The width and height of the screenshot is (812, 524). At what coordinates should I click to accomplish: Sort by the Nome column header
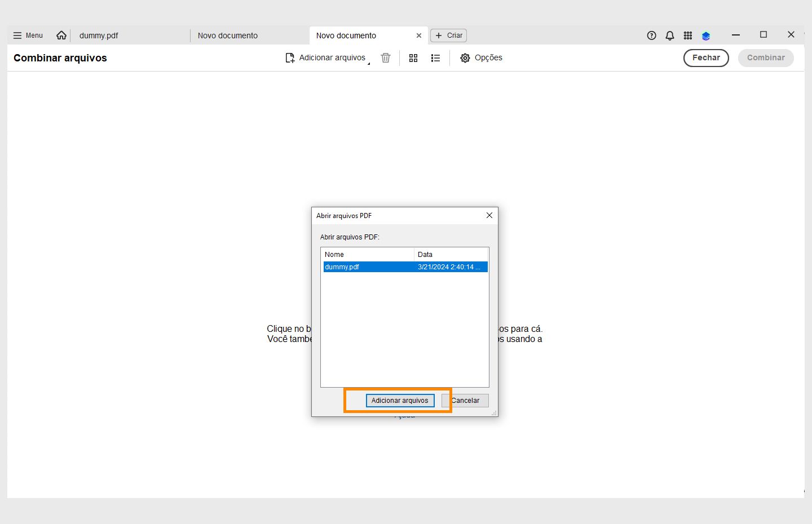pos(368,254)
